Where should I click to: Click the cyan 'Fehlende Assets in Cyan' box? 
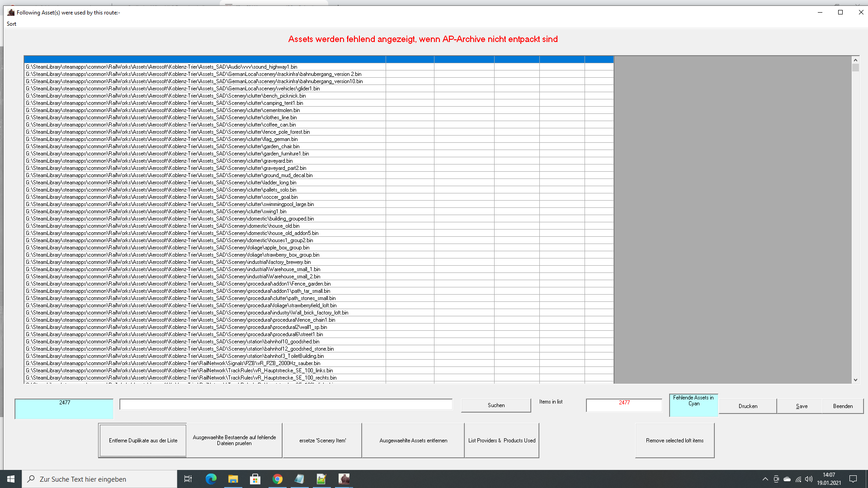pos(693,405)
